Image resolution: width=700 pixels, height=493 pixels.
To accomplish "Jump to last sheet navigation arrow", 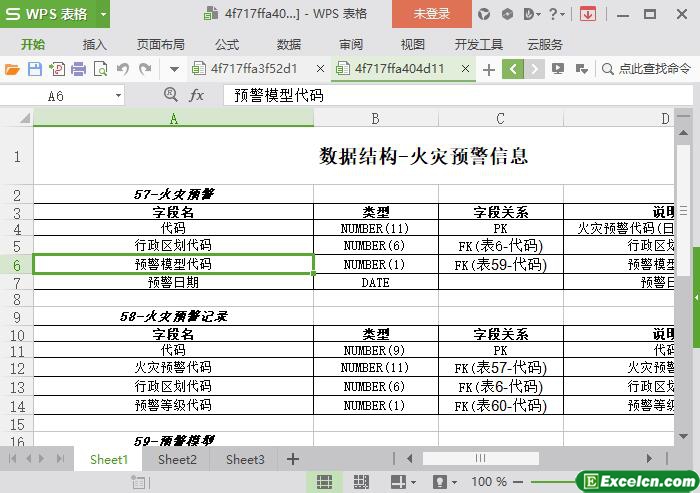I will point(60,459).
